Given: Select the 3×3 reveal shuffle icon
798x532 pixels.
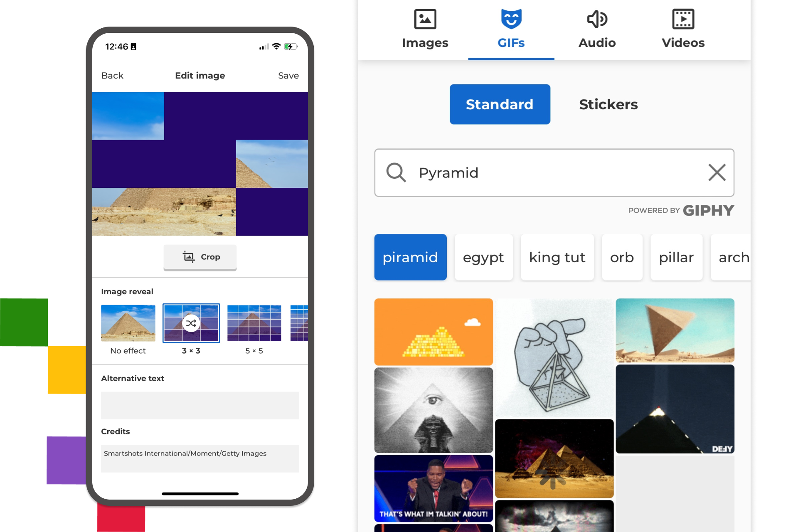Looking at the screenshot, I should tap(191, 323).
